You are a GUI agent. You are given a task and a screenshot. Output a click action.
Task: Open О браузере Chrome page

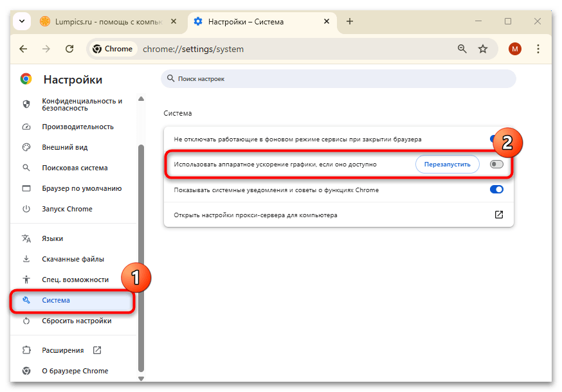(73, 371)
